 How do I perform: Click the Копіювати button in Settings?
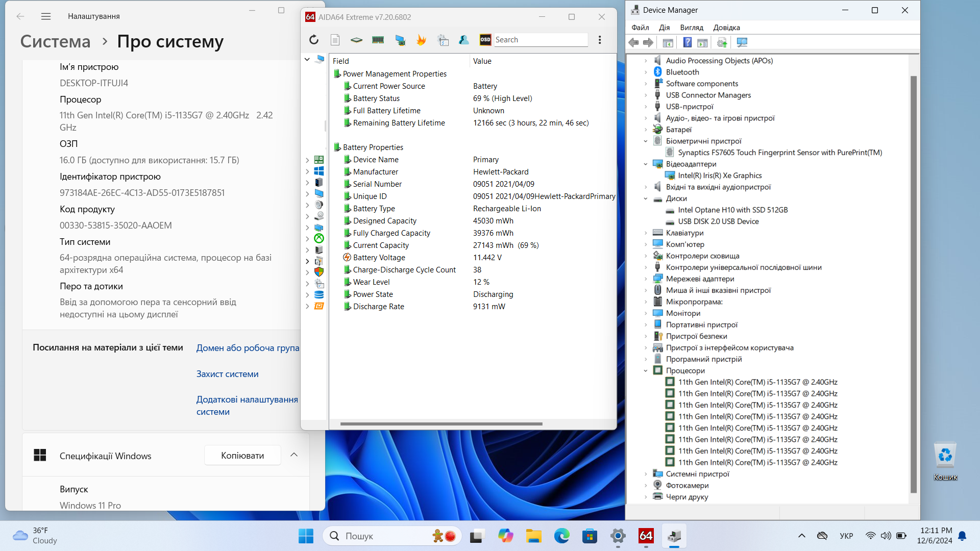click(x=242, y=456)
